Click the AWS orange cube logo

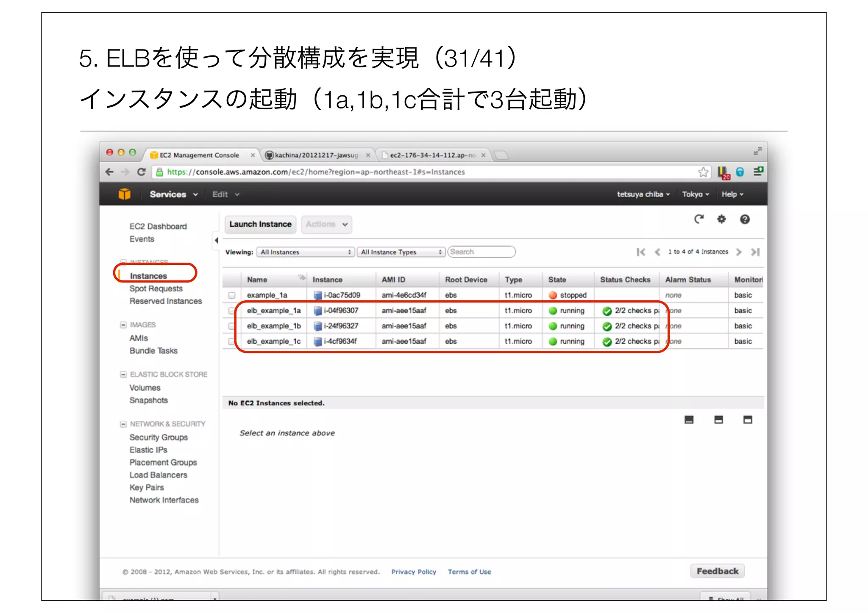coord(125,194)
